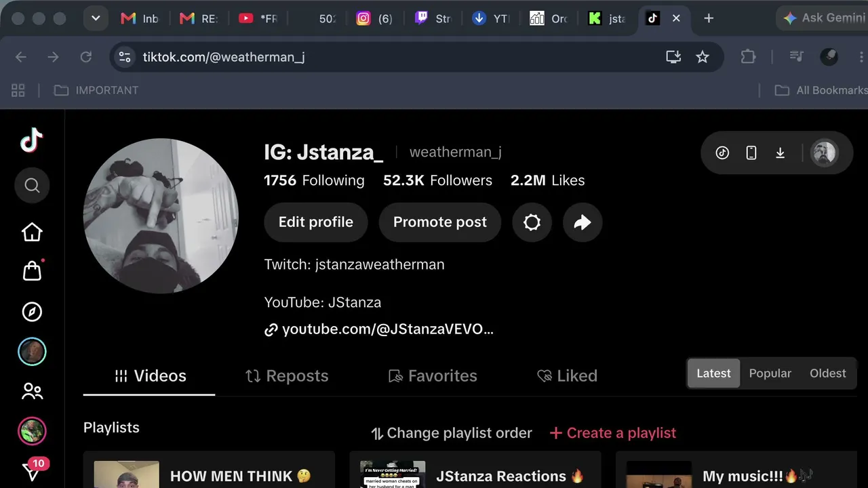Click the get coins icon in the top pill

(x=722, y=152)
